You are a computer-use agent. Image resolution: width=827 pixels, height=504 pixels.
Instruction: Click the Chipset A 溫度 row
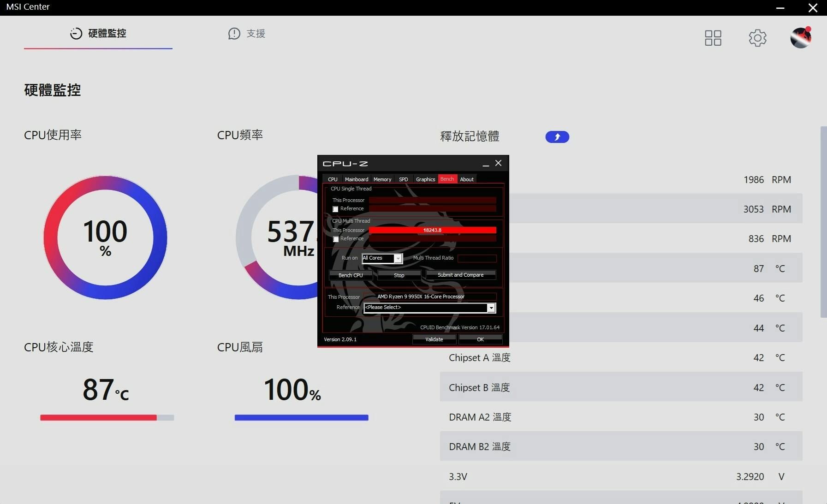tap(621, 357)
